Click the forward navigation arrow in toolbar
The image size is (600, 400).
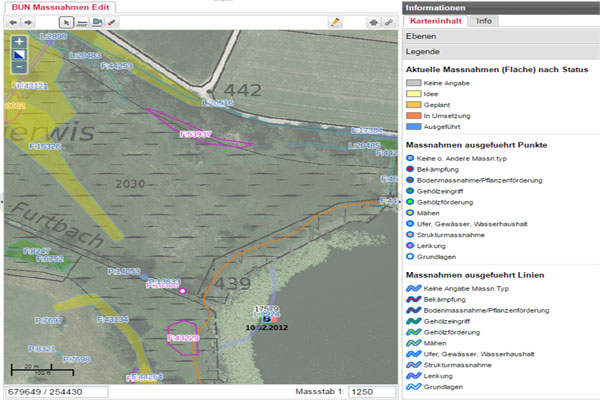[x=29, y=21]
